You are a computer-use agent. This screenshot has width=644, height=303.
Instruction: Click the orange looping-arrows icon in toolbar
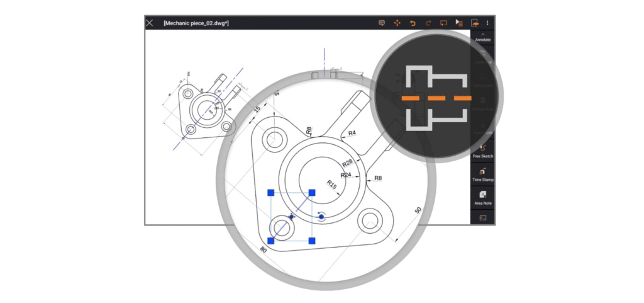coord(443,23)
